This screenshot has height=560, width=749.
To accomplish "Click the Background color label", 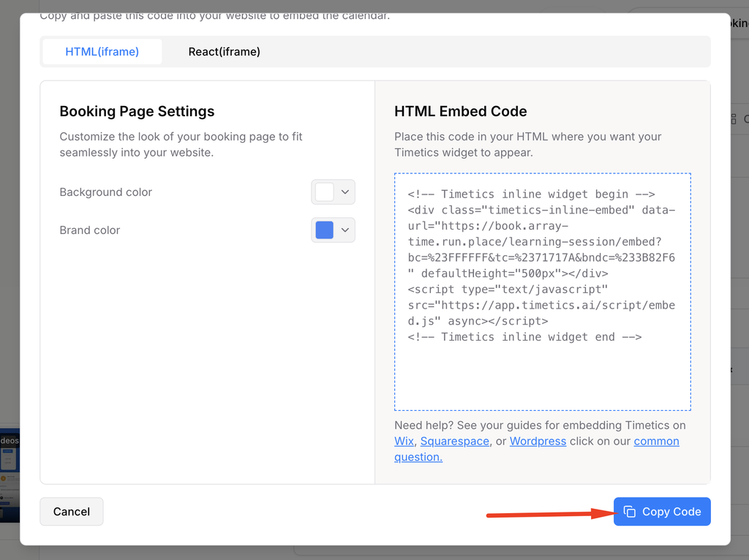I will [105, 192].
